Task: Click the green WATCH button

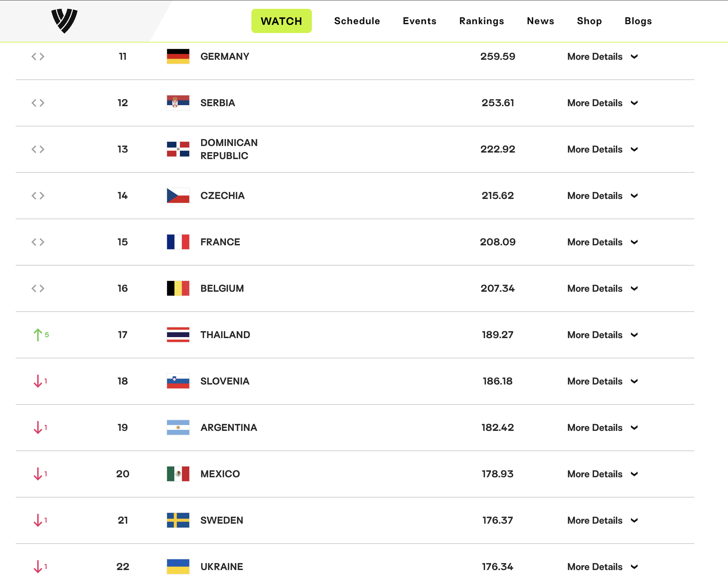Action: pyautogui.click(x=281, y=21)
